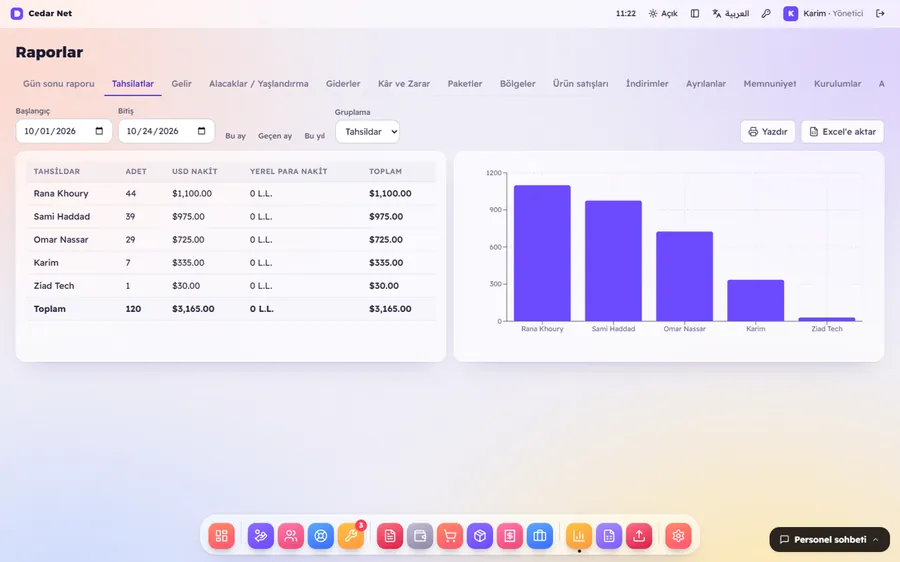Click the logout arrow icon

click(880, 13)
